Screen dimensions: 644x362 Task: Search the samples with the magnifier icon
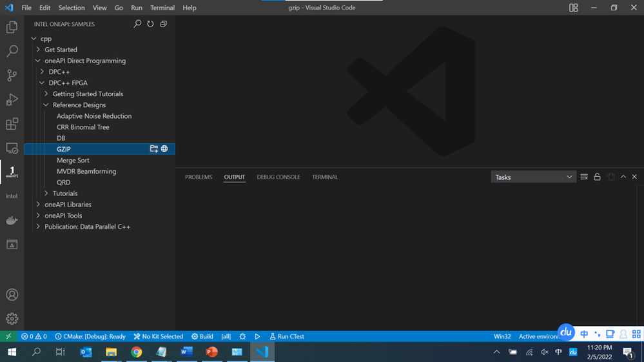pos(137,24)
